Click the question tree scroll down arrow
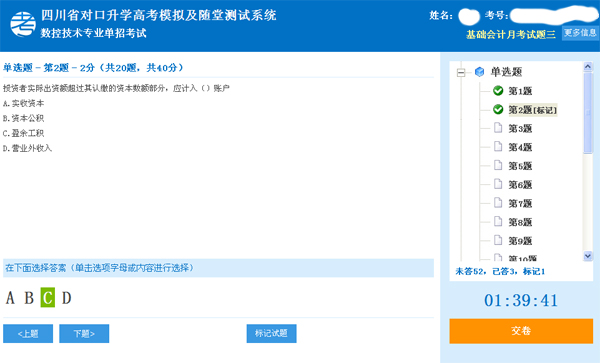Viewport: 600px width, 363px height. [x=588, y=256]
